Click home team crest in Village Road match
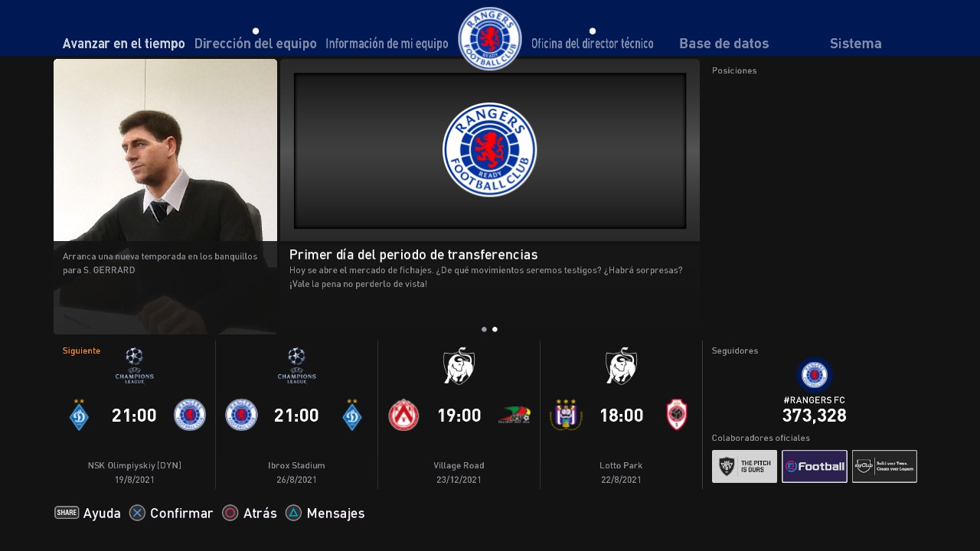 [403, 415]
